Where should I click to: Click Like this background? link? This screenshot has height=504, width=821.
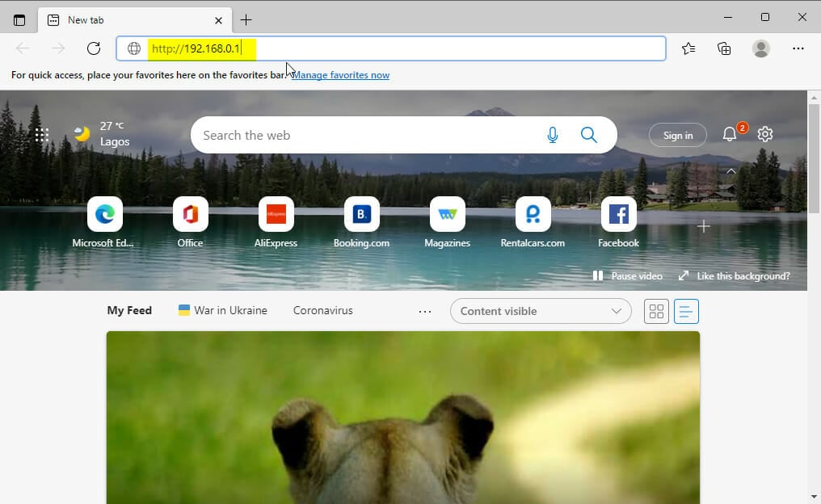click(x=734, y=275)
